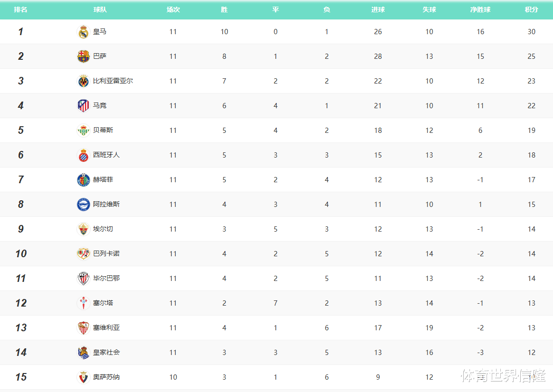Click the Real Madrid club crest
The image size is (553, 392).
(83, 32)
